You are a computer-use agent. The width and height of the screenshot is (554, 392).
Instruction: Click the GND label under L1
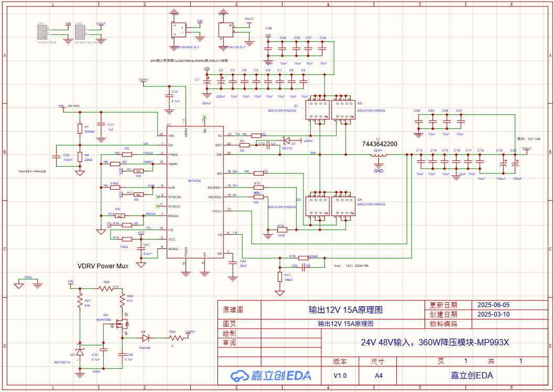pyautogui.click(x=378, y=171)
